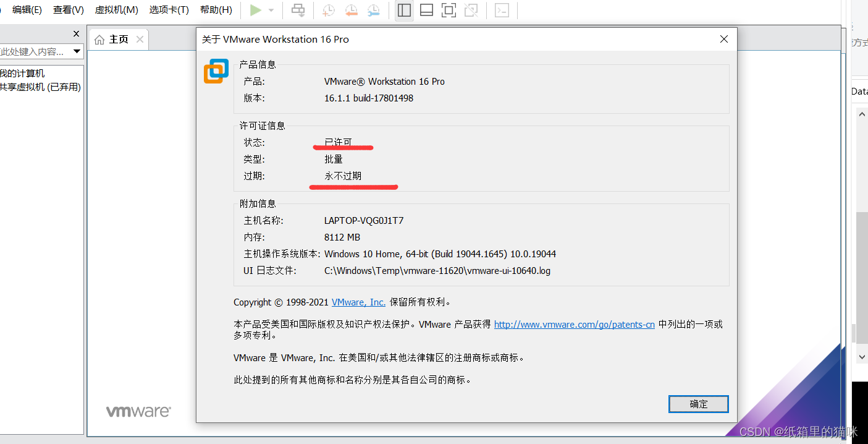This screenshot has height=444, width=868.
Task: Open the power options dropdown arrow
Action: 271,11
